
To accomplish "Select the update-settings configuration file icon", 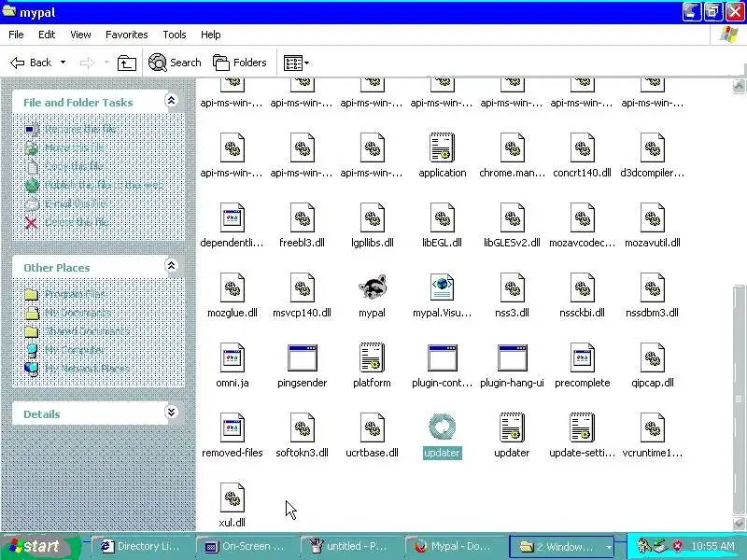I will 582,427.
